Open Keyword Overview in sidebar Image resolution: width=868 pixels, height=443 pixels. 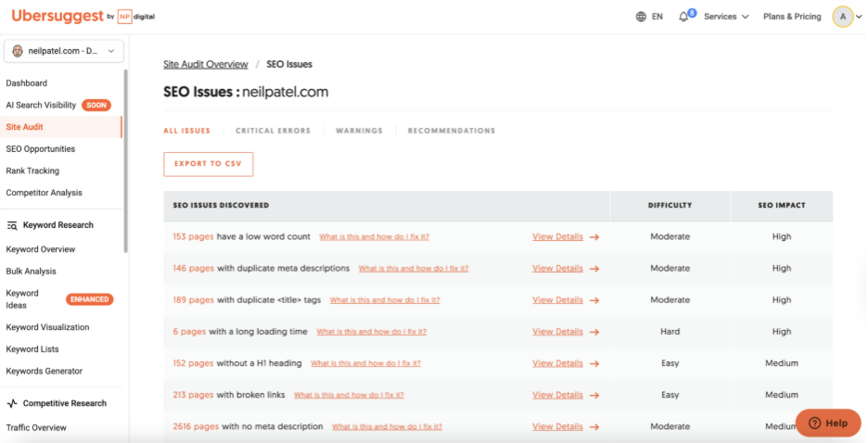[x=41, y=249]
